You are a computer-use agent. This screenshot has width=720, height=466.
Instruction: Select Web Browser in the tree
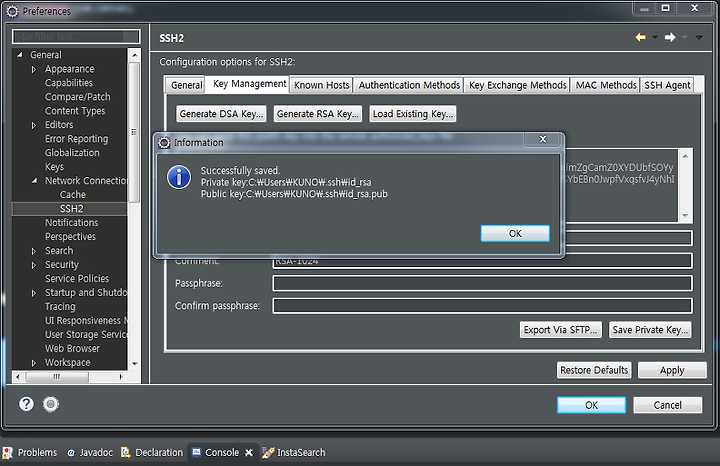[x=72, y=348]
